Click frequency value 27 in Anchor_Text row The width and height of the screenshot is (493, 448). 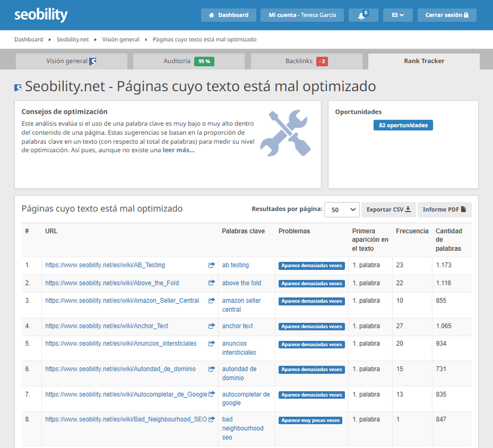point(400,326)
